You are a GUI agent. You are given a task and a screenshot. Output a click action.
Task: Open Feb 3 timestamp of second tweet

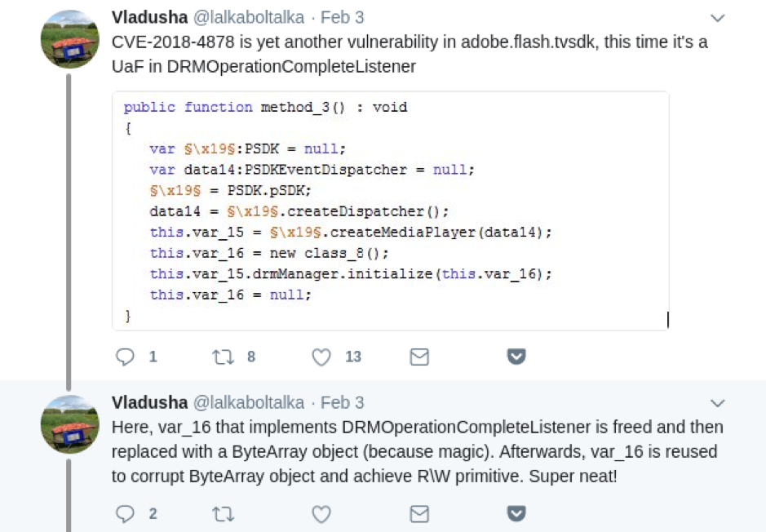(x=342, y=402)
